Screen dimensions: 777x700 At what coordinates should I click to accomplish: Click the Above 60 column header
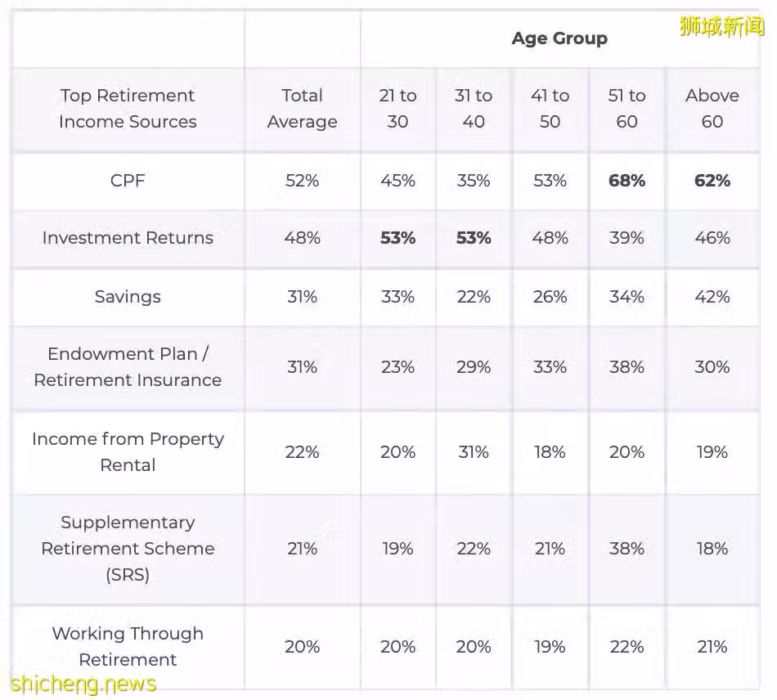(x=712, y=109)
